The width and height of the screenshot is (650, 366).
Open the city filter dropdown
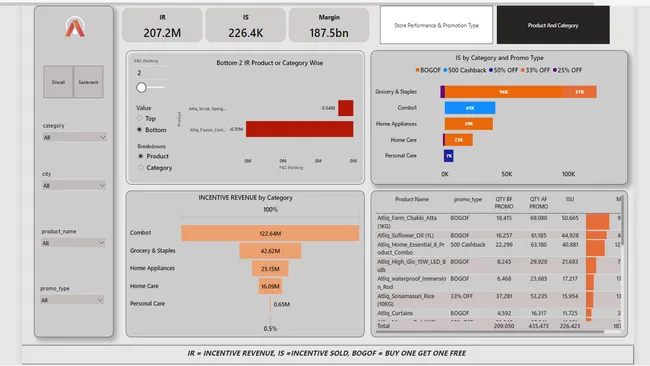tap(74, 185)
